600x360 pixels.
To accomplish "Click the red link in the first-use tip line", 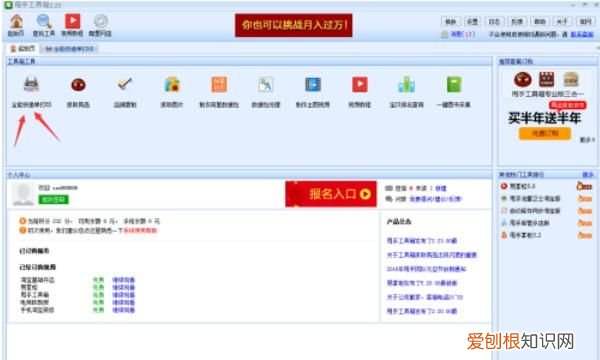I will click(x=140, y=230).
